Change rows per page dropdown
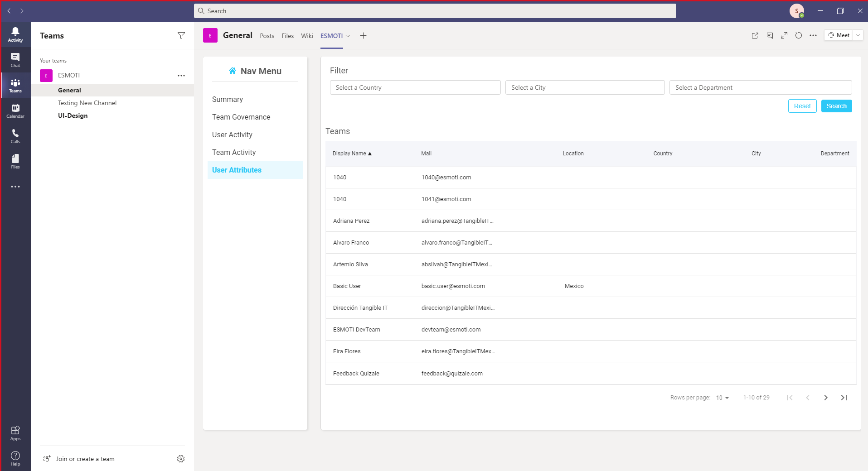Viewport: 868px width, 471px height. (723, 398)
